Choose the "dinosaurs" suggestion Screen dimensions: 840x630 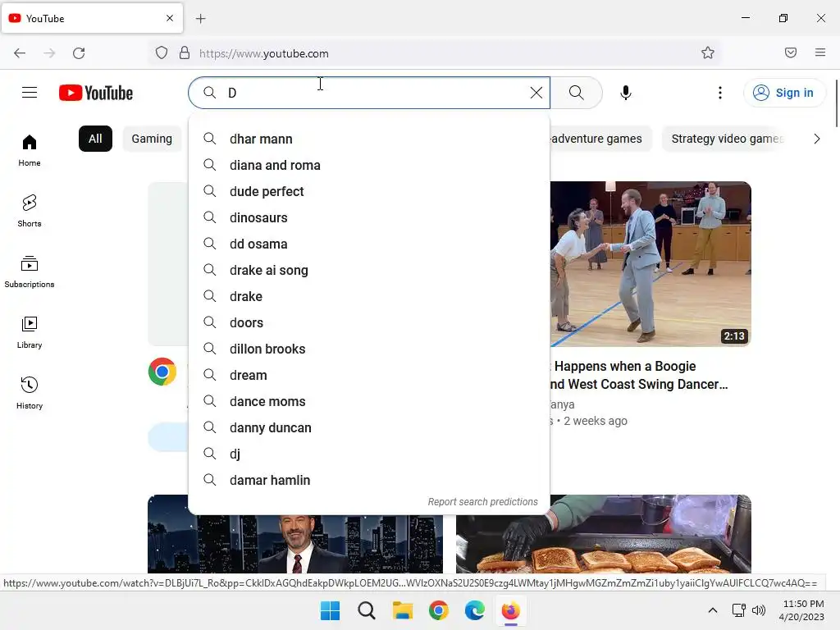[x=369, y=217]
